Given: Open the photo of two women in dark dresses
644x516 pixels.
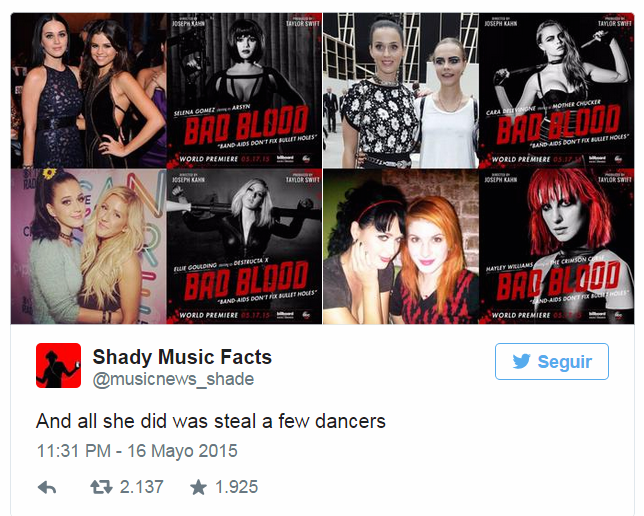Looking at the screenshot, I should pyautogui.click(x=88, y=90).
